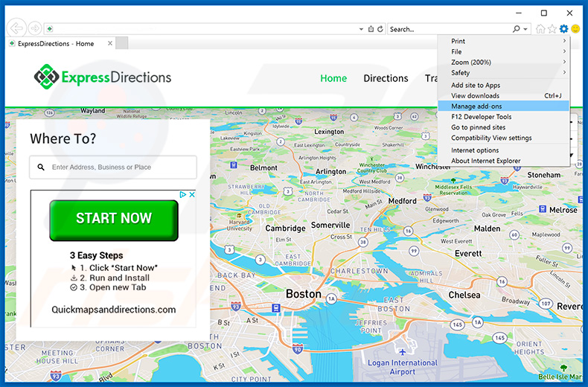
Task: Click the search magnifier in Where To box
Action: point(41,167)
